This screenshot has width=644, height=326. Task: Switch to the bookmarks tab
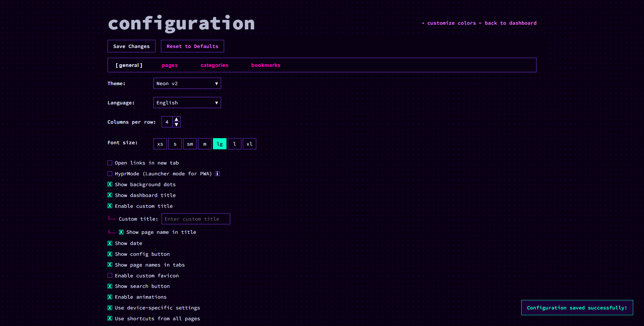(x=266, y=65)
